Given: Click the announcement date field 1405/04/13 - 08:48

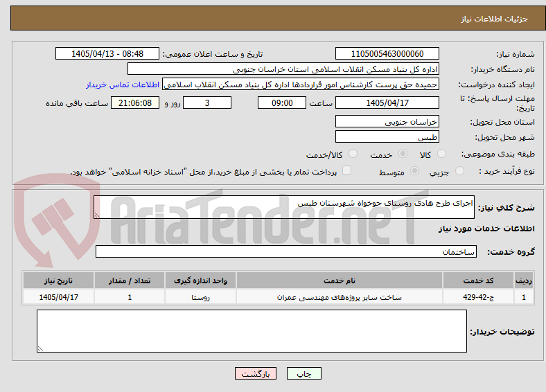Looking at the screenshot, I should click(x=107, y=53).
